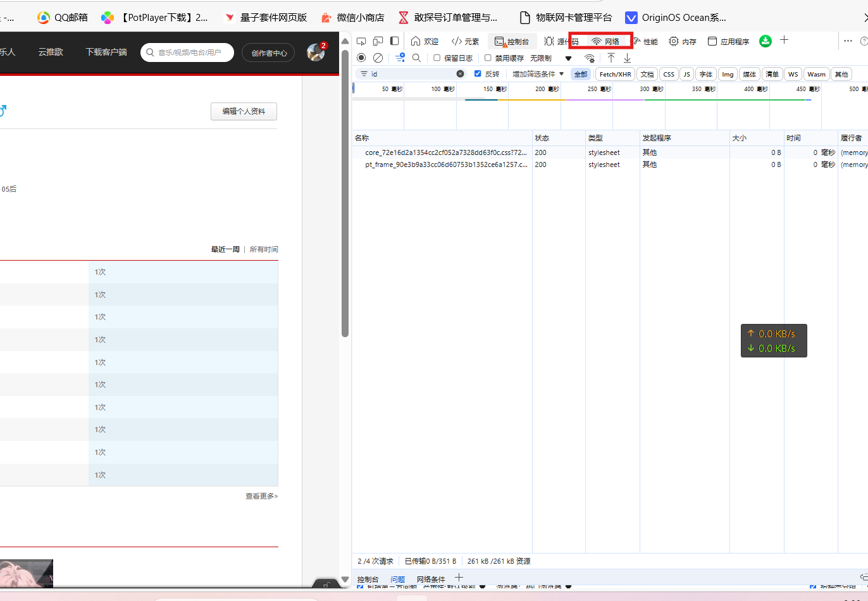Clear the network log

pos(378,58)
